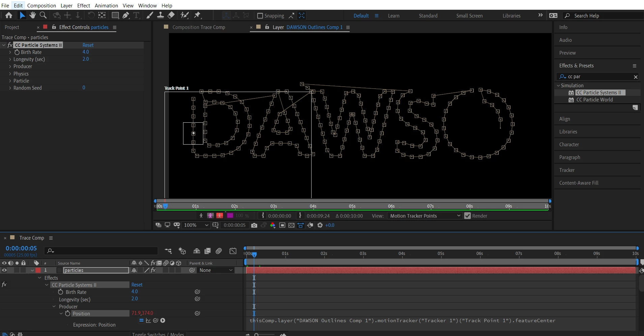This screenshot has height=336, width=644.
Task: Switch to Composition Trace Comp tab
Action: [x=199, y=27]
